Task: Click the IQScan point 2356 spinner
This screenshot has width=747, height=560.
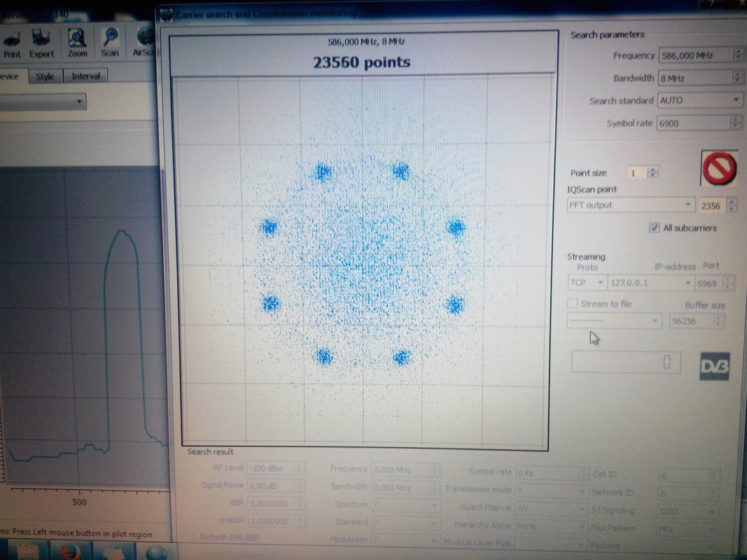Action: [x=732, y=205]
